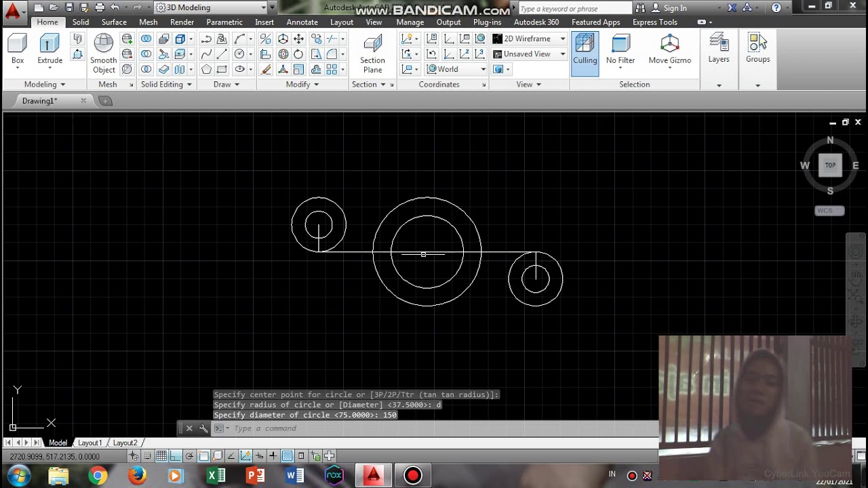Screen dimensions: 868x488
Task: Choose the Fillet tool in Modify panel
Action: point(332,54)
